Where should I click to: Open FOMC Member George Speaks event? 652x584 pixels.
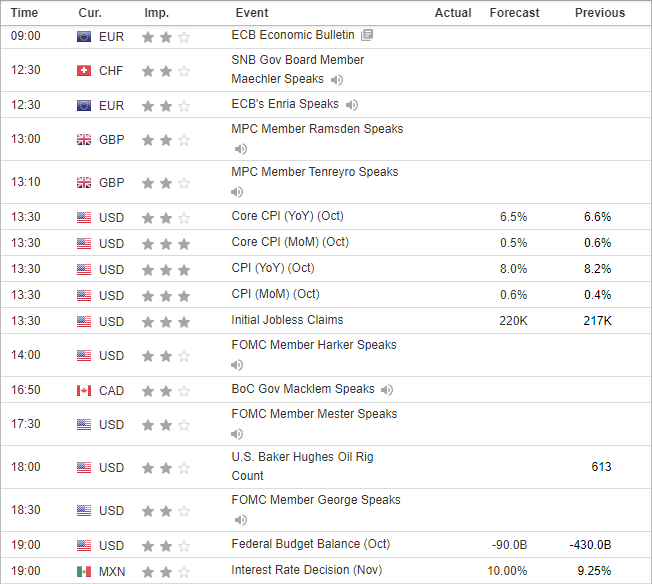tap(316, 500)
